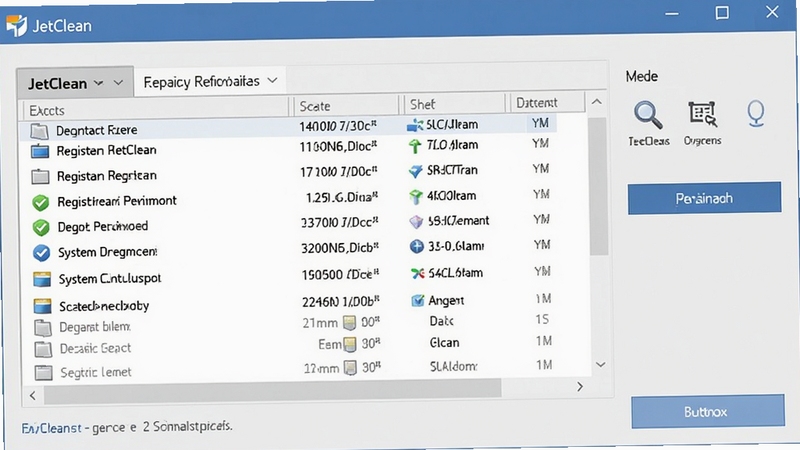Open the JetClean dropdown's first chevron

point(98,83)
